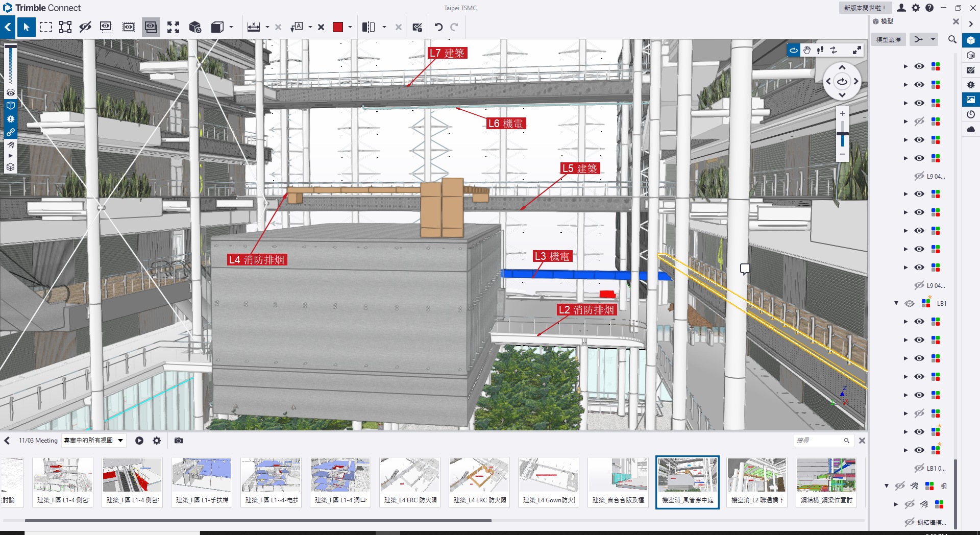The image size is (980, 535).
Task: Take a view snapshot with camera icon
Action: click(179, 441)
